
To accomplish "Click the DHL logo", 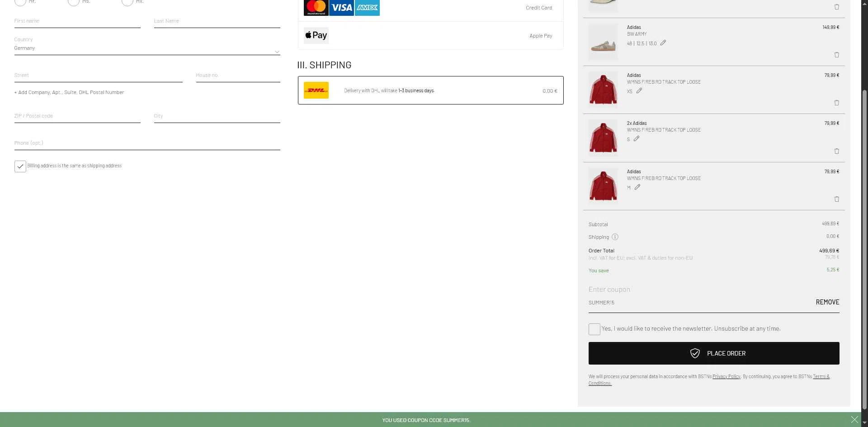I will pos(316,90).
